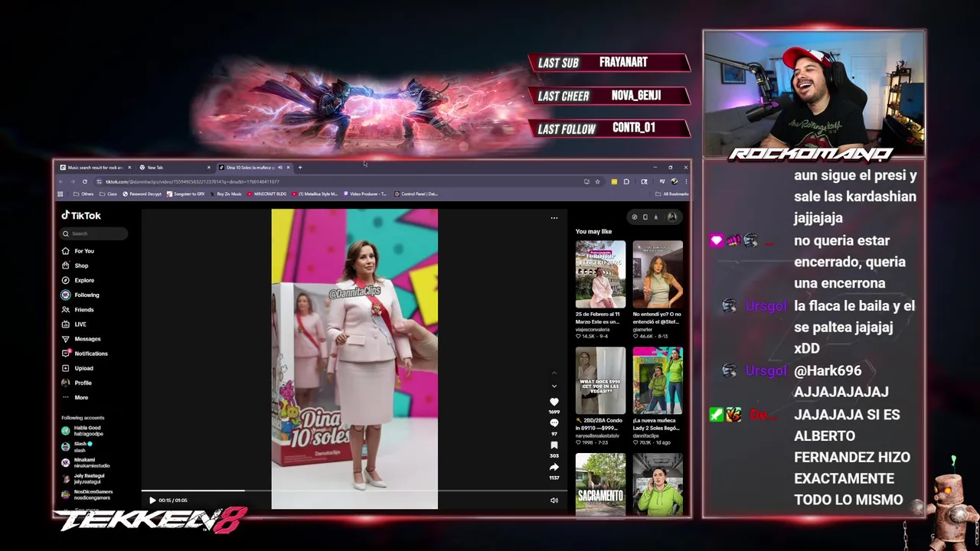Viewport: 980px width, 551px height.
Task: Open Password Decrypt bookmark
Action: 142,194
